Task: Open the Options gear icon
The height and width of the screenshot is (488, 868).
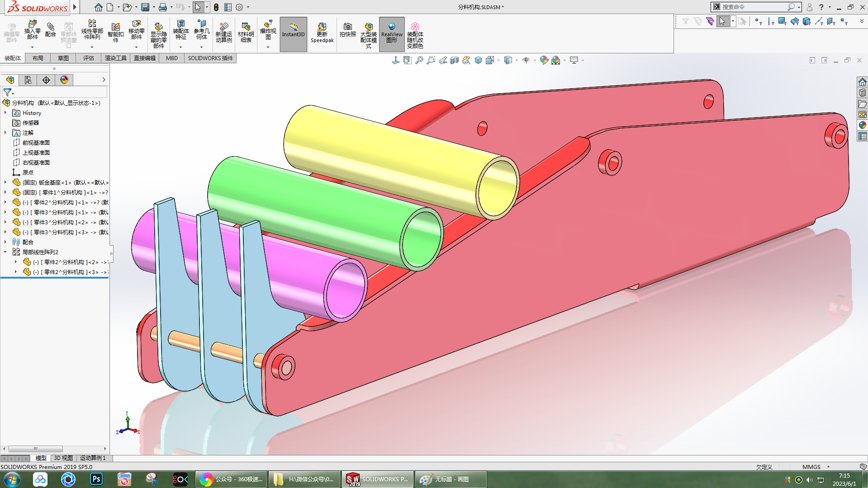Action: (x=239, y=7)
